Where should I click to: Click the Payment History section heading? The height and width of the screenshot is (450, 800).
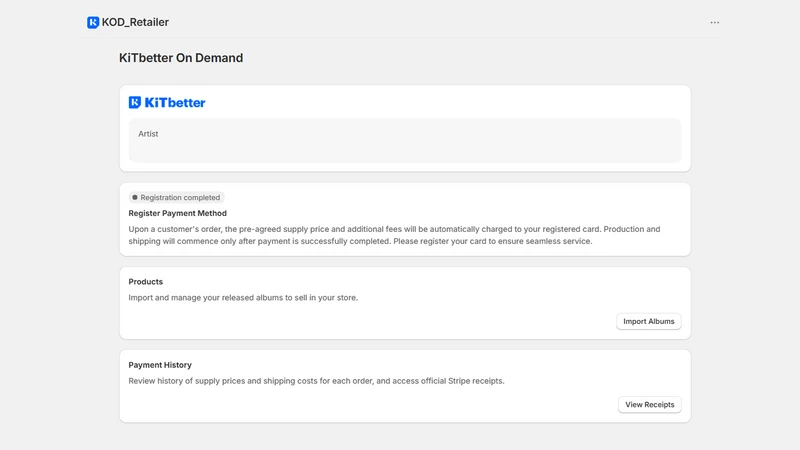160,365
